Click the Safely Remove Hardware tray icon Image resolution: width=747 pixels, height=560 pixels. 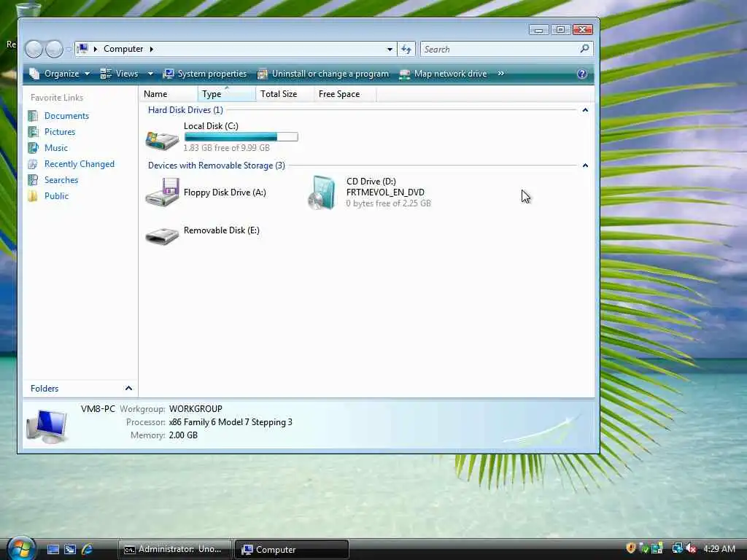coord(643,548)
